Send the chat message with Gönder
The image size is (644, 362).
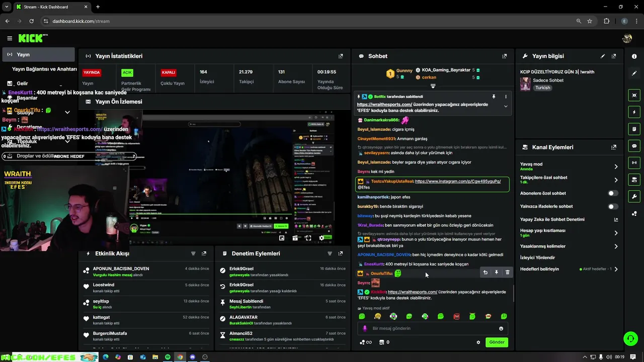(x=497, y=342)
